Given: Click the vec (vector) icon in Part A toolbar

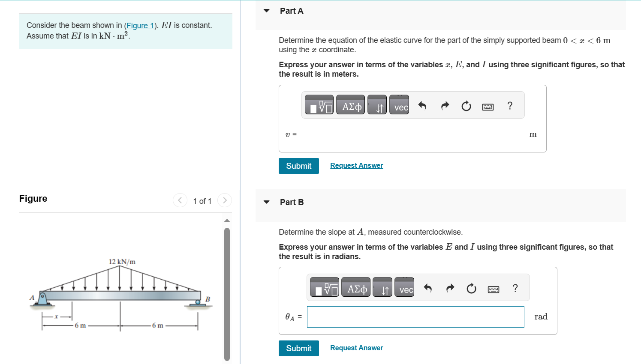Looking at the screenshot, I should (399, 104).
